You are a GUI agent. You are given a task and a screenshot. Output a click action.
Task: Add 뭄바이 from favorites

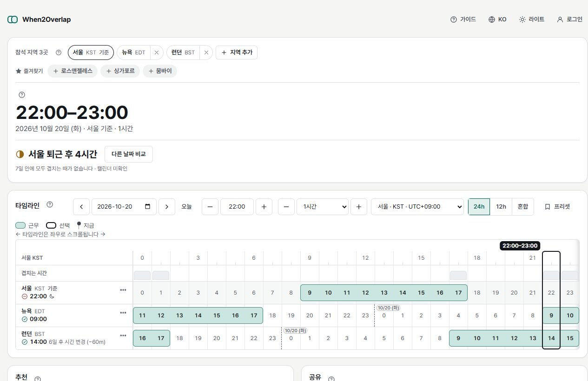coord(160,71)
